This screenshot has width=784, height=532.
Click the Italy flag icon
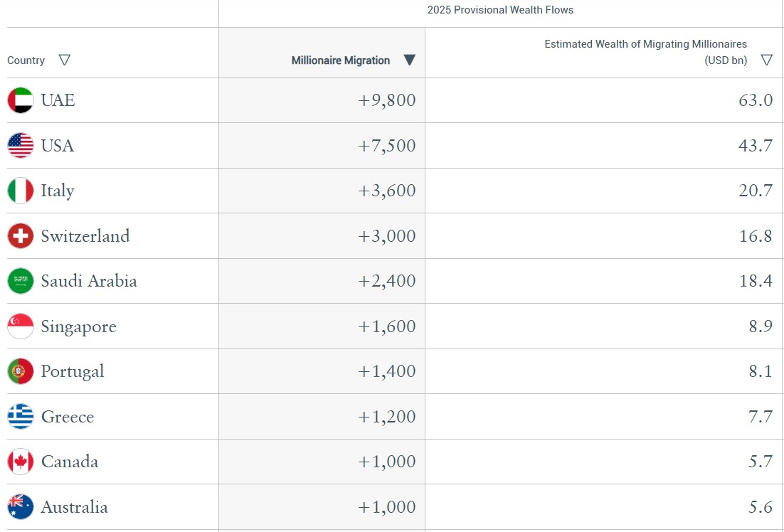click(21, 191)
